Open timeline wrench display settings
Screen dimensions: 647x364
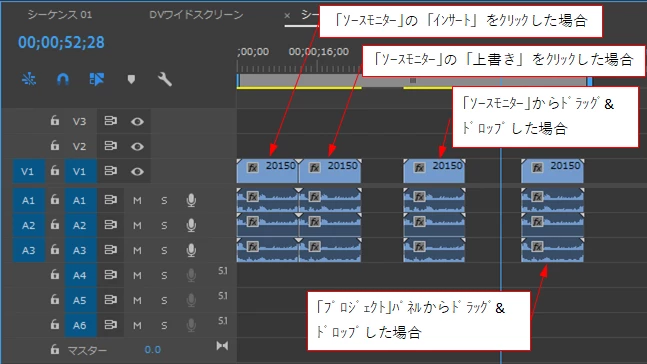[x=165, y=79]
